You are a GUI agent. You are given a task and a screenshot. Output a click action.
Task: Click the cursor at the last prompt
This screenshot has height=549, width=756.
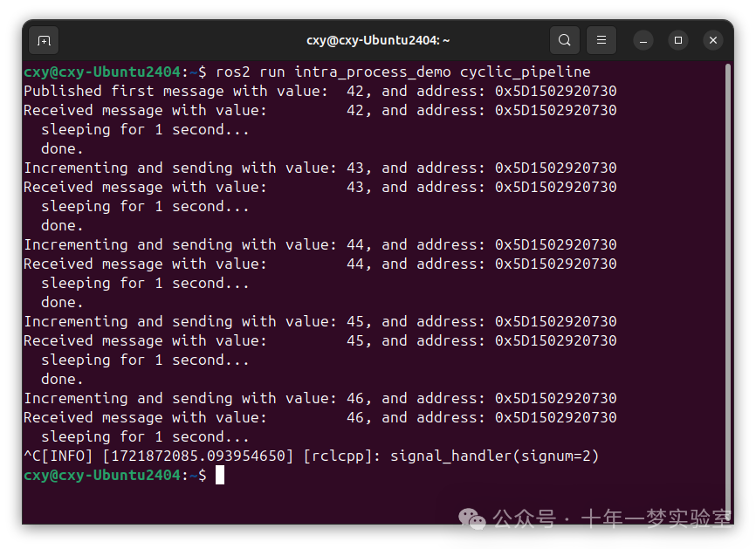click(220, 476)
